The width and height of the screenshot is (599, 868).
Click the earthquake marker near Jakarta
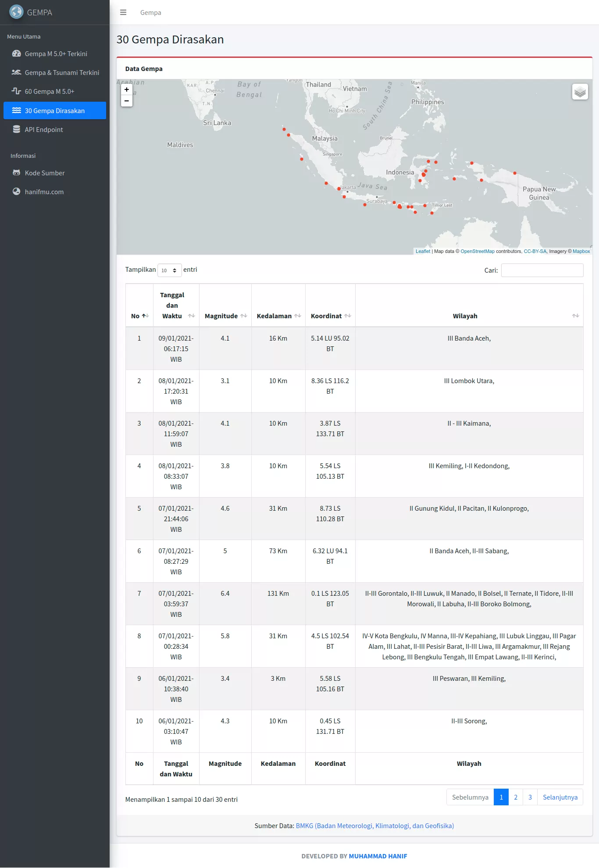(339, 189)
